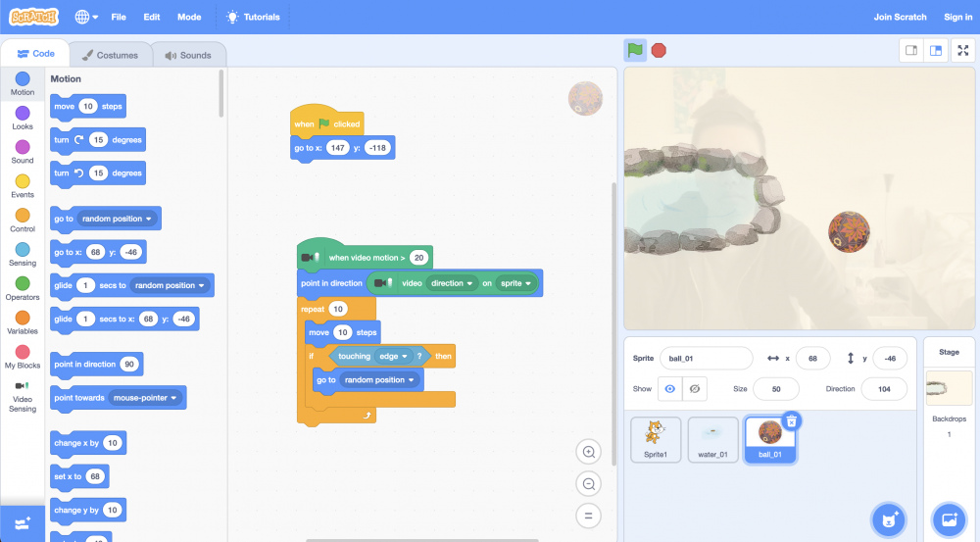Switch to small stage layout
Image resolution: width=980 pixels, height=542 pixels.
coord(911,51)
